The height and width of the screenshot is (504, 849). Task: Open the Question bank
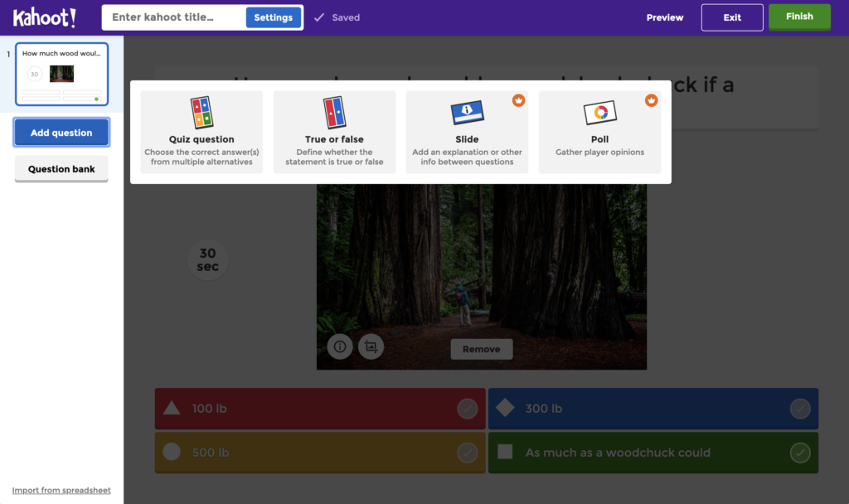[x=61, y=169]
